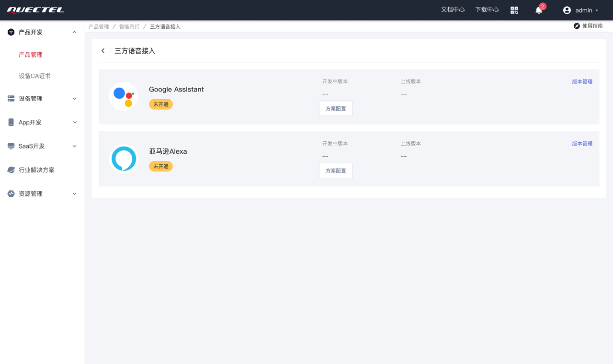Click the QR code icon in header
The height and width of the screenshot is (364, 613).
[514, 10]
